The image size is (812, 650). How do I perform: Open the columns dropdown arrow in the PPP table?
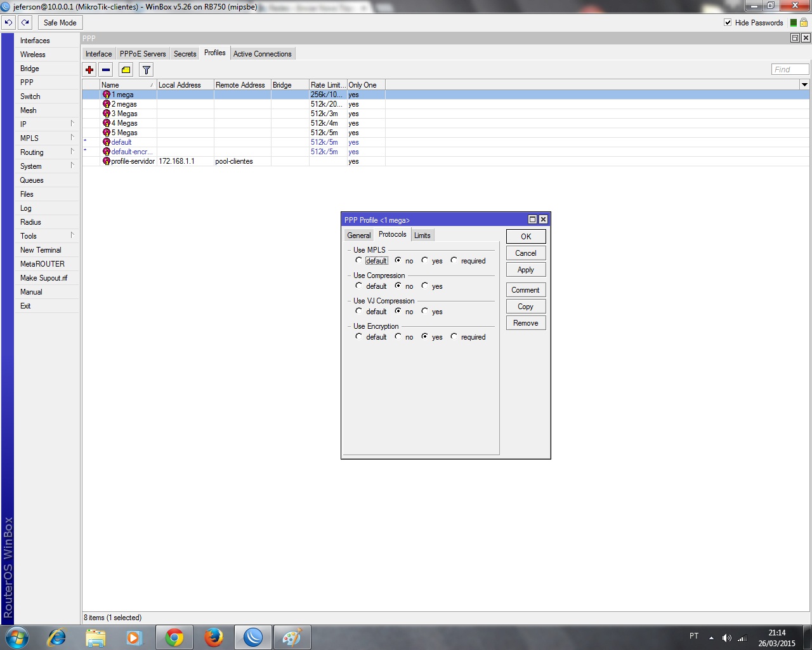tap(804, 84)
